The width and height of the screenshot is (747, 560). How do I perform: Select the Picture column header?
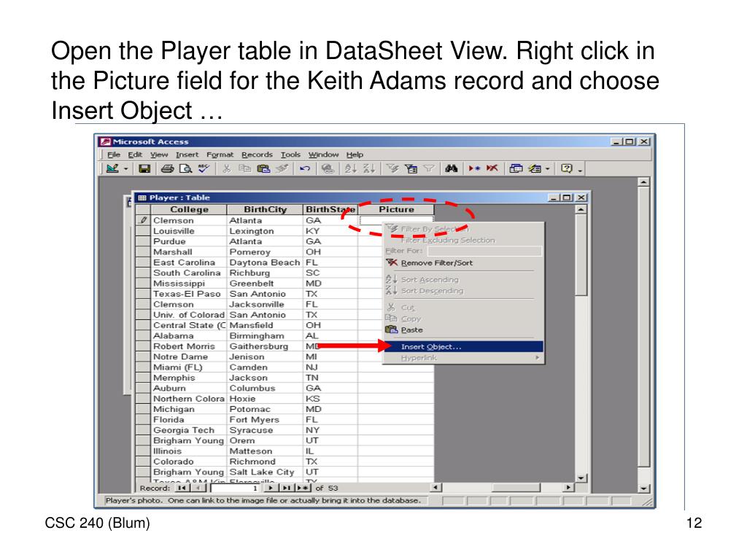pyautogui.click(x=396, y=209)
